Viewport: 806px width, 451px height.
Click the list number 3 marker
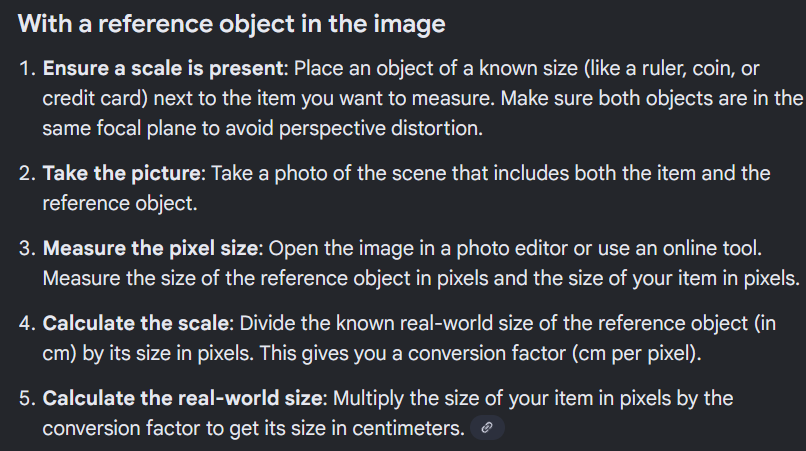[x=25, y=248]
